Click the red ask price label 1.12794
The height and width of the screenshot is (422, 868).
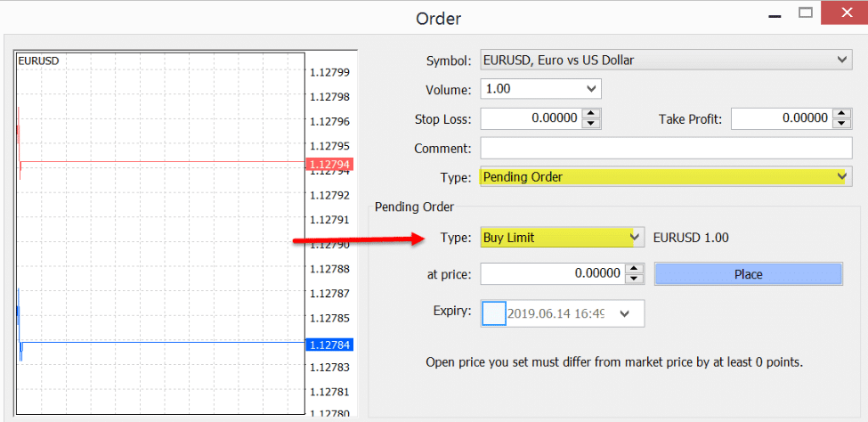pos(329,164)
